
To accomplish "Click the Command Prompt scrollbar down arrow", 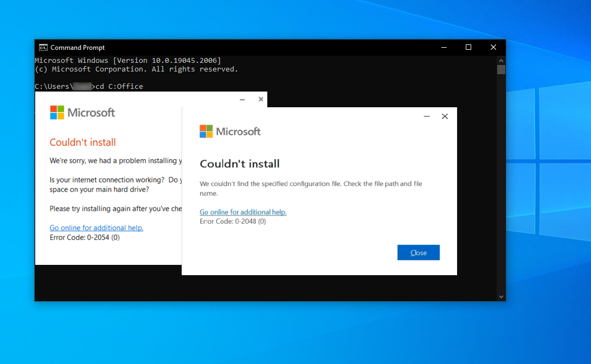I will click(x=501, y=297).
